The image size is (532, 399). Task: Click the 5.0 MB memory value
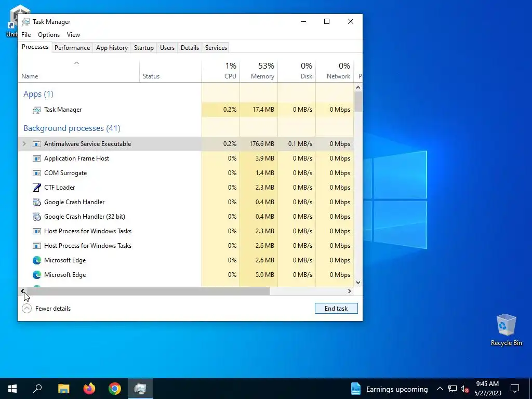[264, 275]
